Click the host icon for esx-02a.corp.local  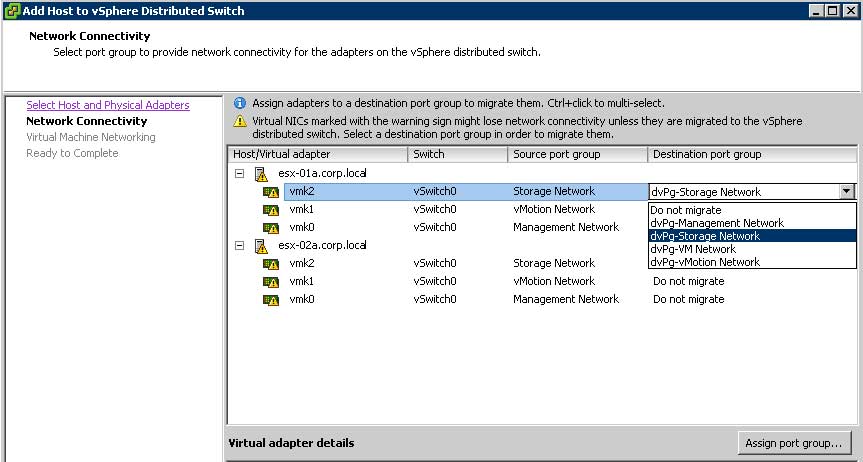[x=261, y=246]
